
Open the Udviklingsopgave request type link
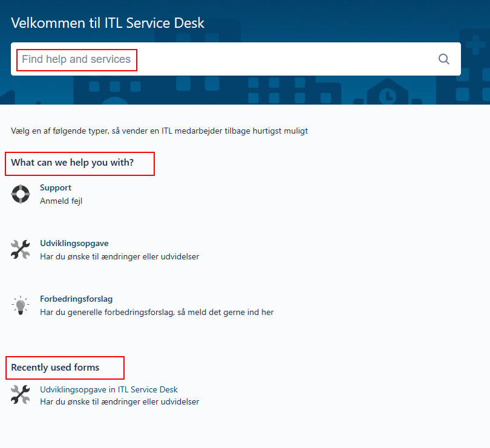pos(74,243)
